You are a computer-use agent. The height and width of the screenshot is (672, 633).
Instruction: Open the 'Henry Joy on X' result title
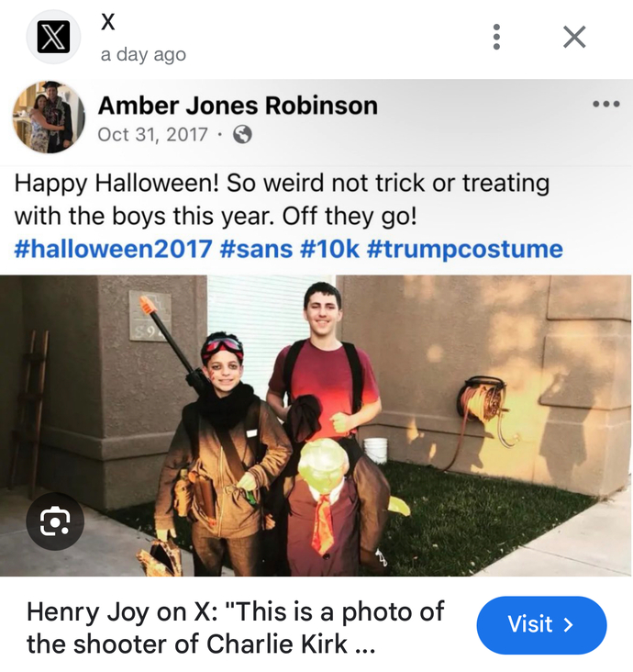tap(235, 628)
